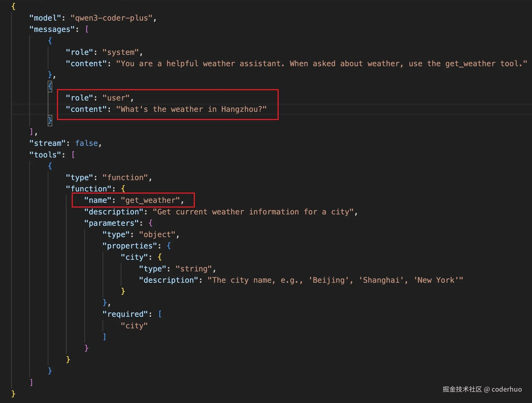Click the "model" key on first line

coord(45,18)
